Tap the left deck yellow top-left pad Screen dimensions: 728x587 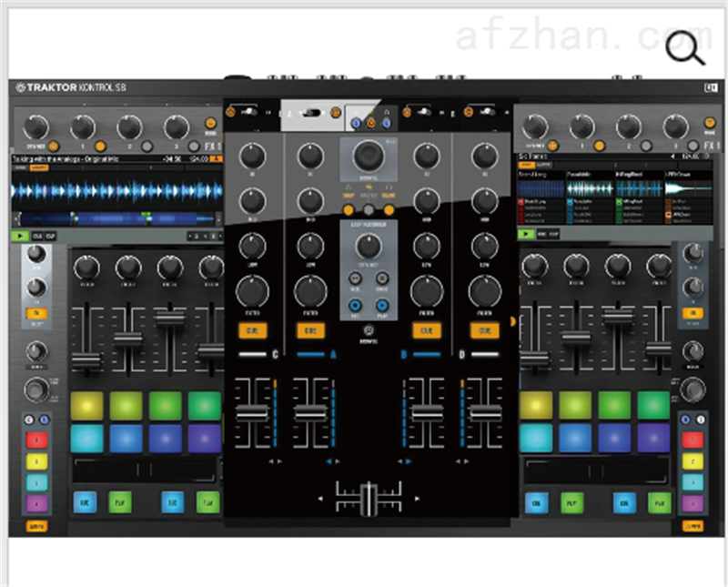tap(86, 406)
